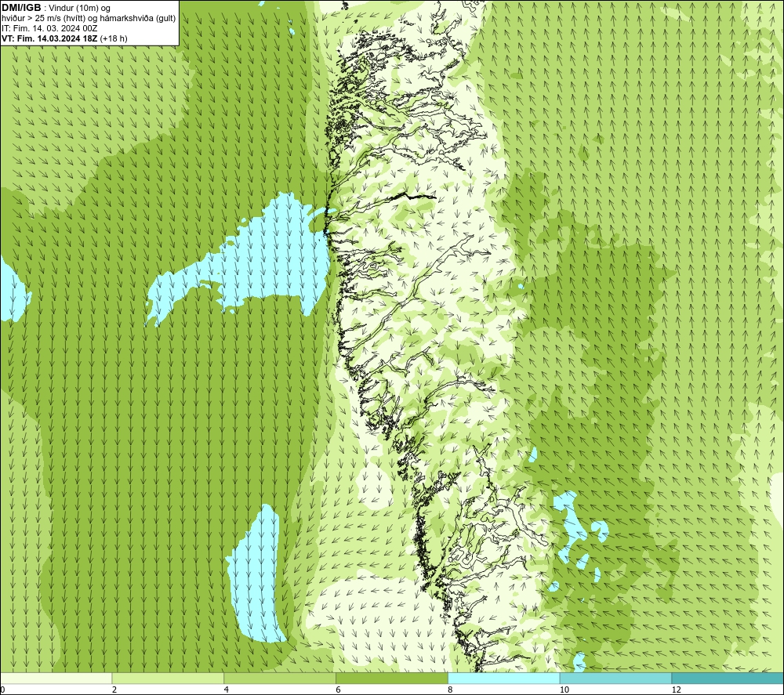Click the white 0–2 legend swatch
784x695 pixels.
56,678
